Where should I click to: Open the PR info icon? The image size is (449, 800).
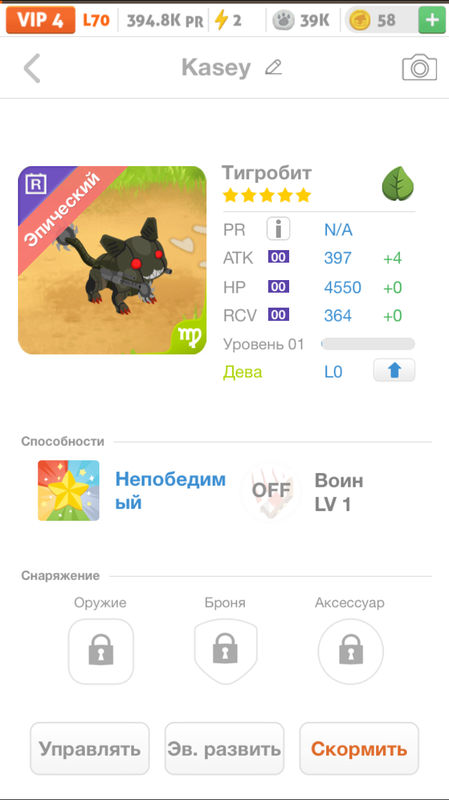(278, 229)
